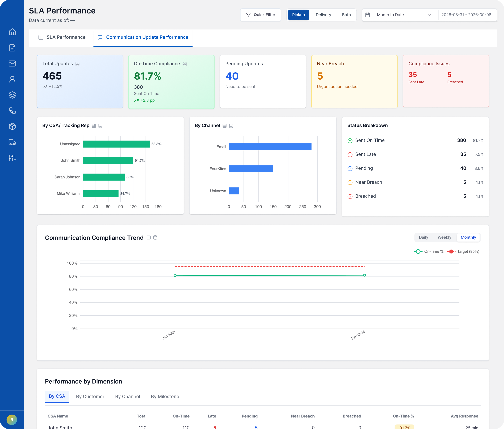This screenshot has height=429, width=504.
Task: Click the On-Time % legend item
Action: [429, 252]
